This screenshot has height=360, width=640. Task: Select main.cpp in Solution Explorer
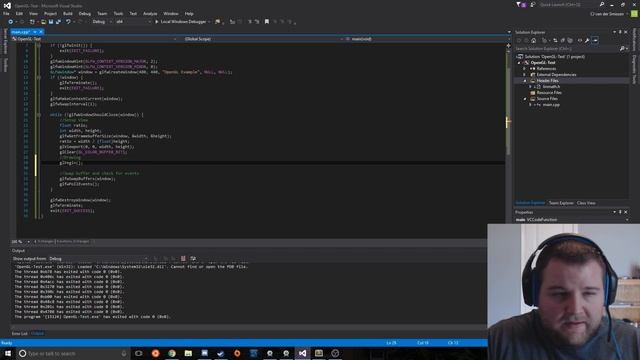point(551,105)
